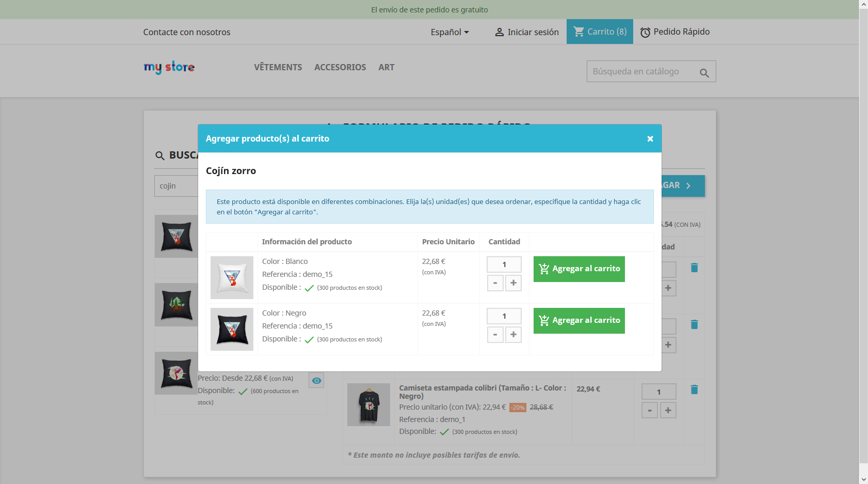Open the VÊTEMENTS menu category
This screenshot has width=868, height=484.
coord(278,67)
